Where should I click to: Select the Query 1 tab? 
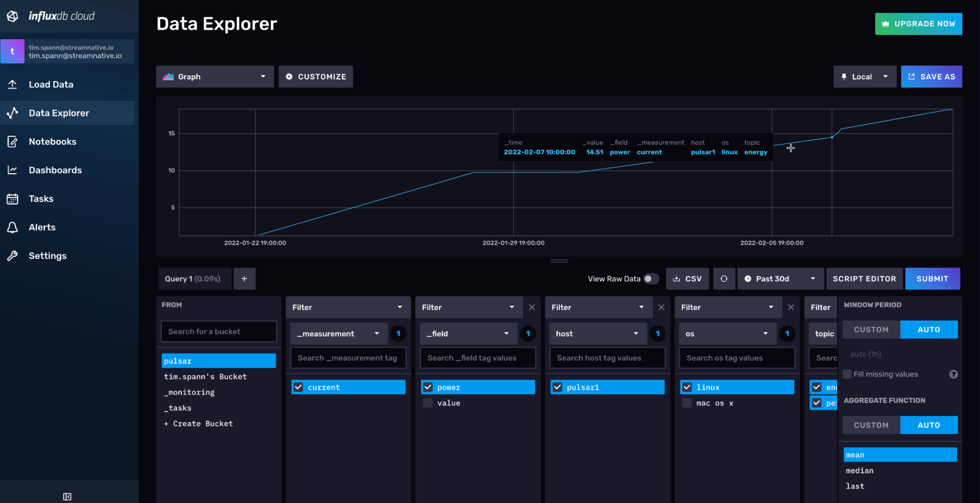[x=194, y=278]
